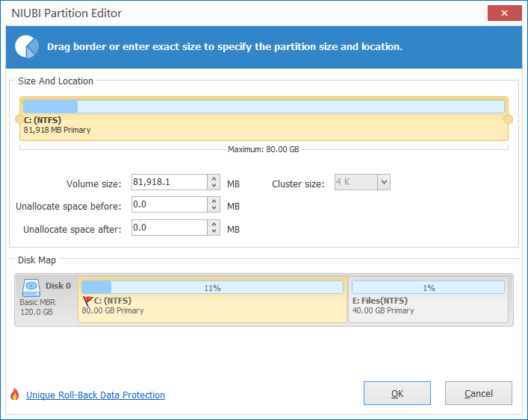Click left border handle of C: partition

point(19,119)
